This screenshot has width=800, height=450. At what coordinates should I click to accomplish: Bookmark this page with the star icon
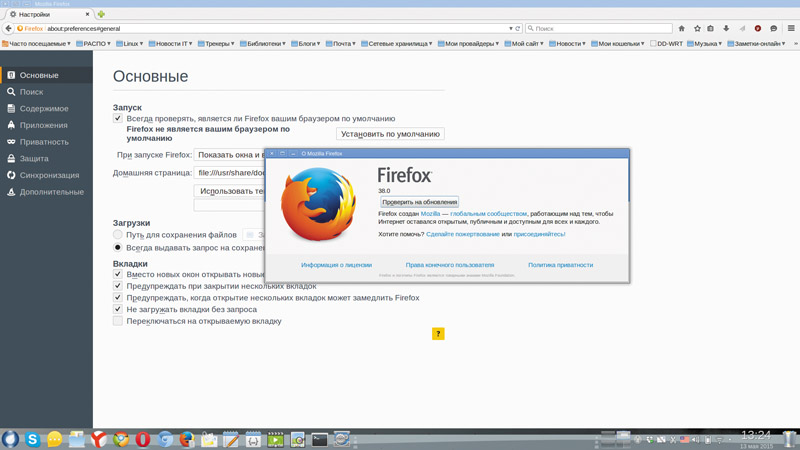(x=697, y=29)
